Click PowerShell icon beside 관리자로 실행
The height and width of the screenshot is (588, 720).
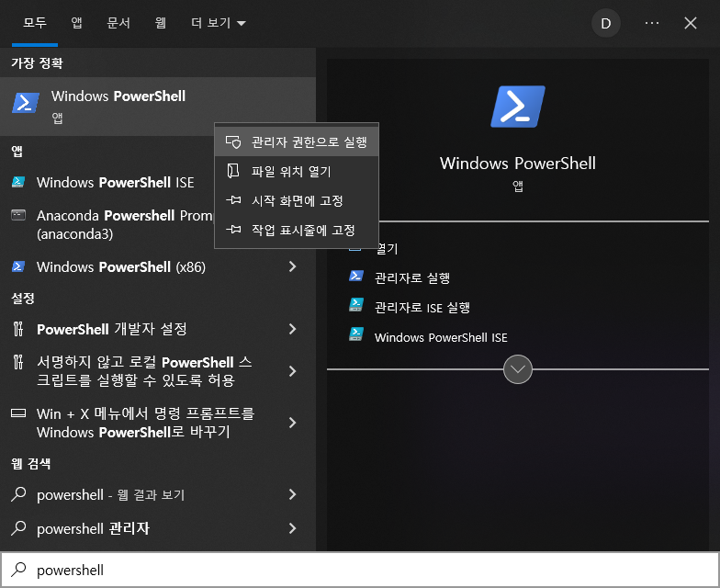click(x=356, y=276)
